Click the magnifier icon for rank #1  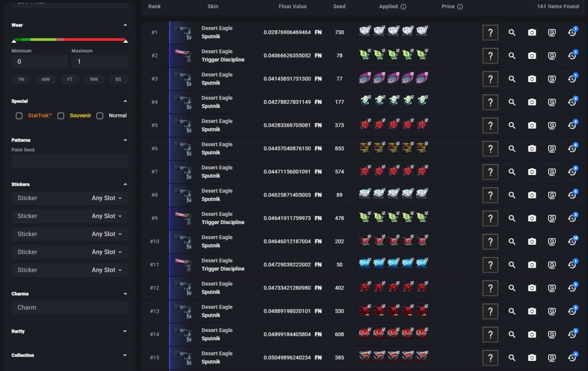[x=512, y=33]
